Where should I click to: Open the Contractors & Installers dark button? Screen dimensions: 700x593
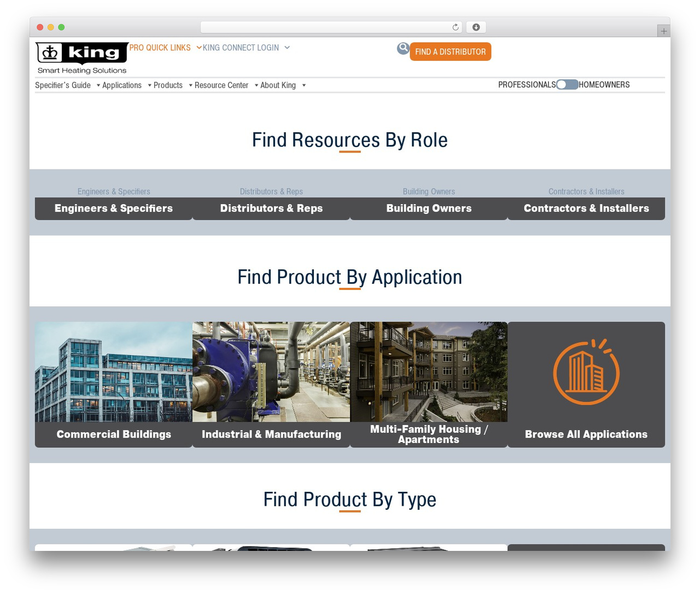click(x=586, y=208)
